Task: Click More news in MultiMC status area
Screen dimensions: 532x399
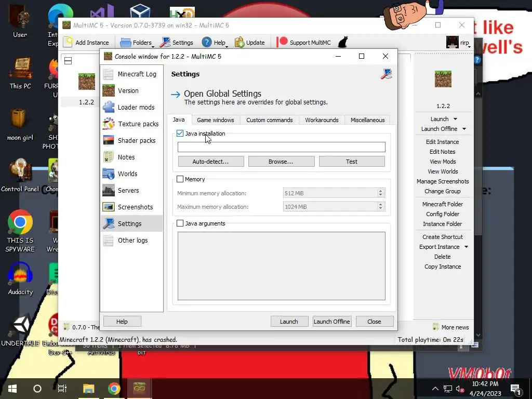Action: click(x=451, y=327)
